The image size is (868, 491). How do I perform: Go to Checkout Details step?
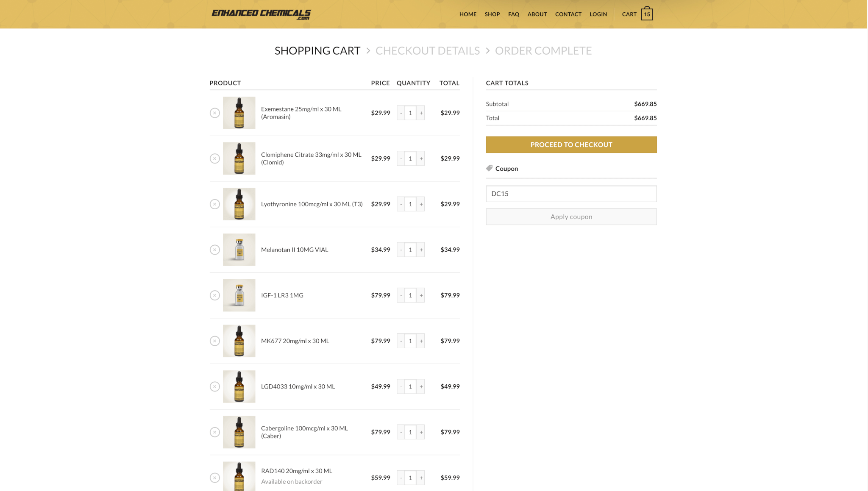click(428, 50)
